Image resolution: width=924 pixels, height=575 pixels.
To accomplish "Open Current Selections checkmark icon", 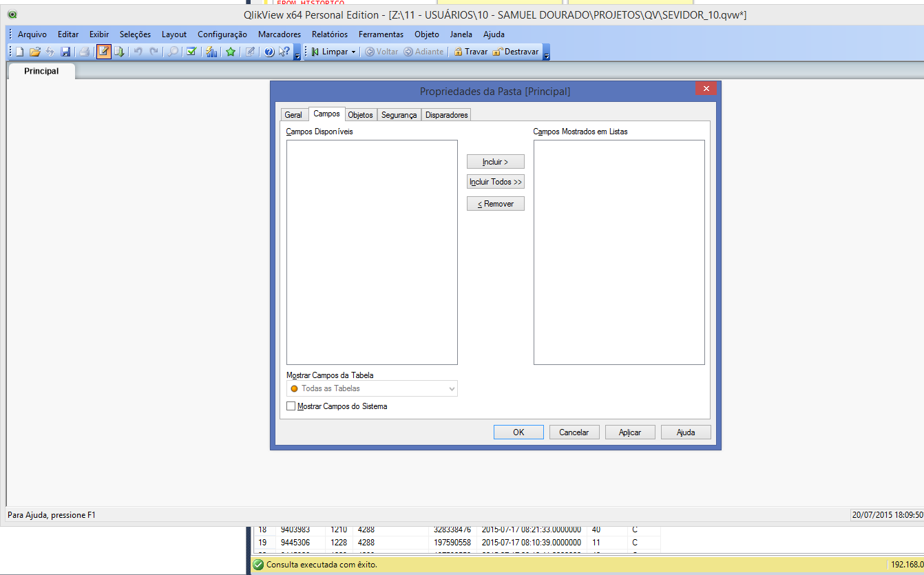I will 192,52.
